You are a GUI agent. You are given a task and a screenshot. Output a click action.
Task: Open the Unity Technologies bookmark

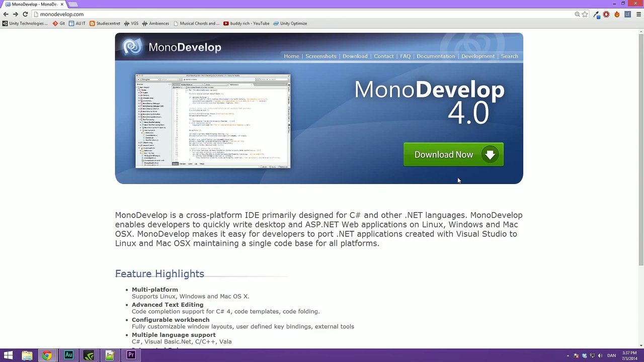click(25, 24)
